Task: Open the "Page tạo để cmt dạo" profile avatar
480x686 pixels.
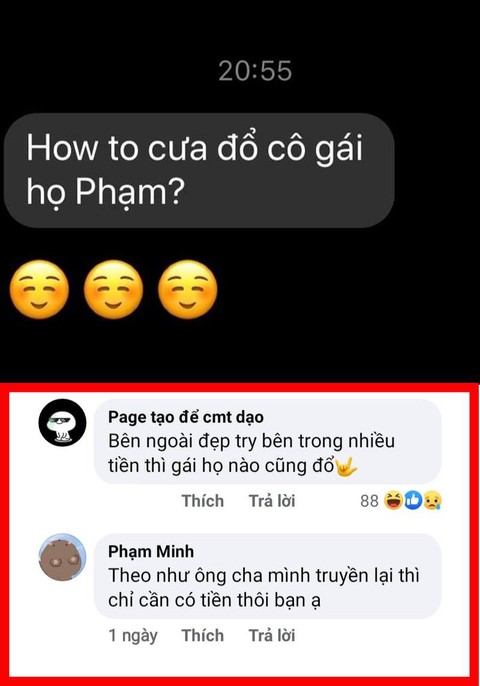Action: coord(62,423)
